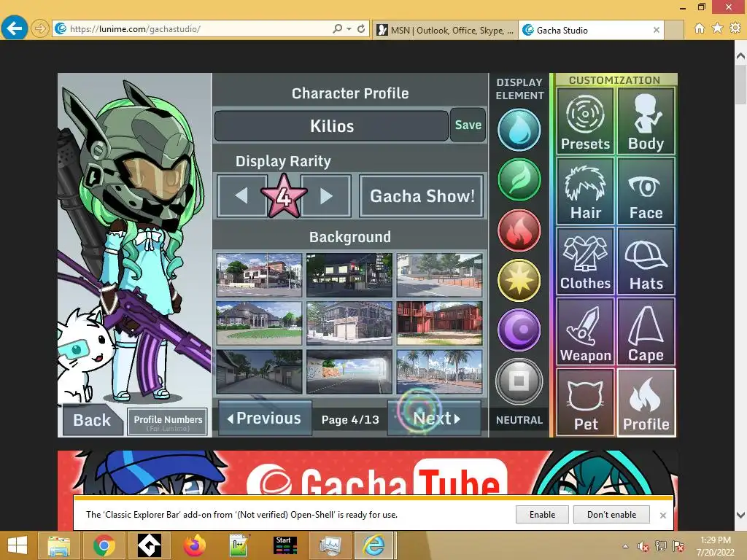Open the Hair customization menu
This screenshot has height=560, width=747.
pos(585,191)
